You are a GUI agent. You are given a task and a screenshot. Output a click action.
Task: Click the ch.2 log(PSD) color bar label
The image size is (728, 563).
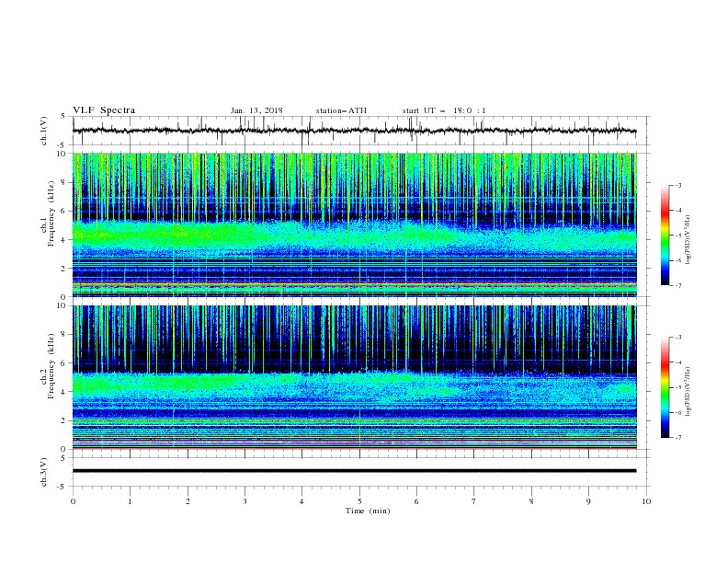[x=688, y=392]
